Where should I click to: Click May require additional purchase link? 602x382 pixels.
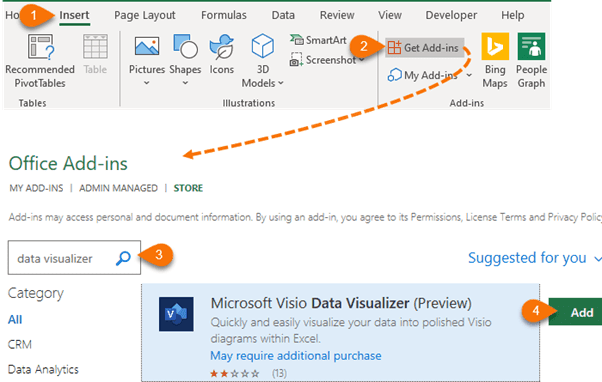[296, 356]
